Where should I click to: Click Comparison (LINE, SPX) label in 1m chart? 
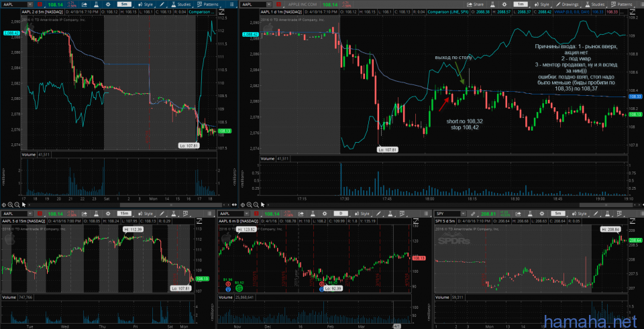447,12
